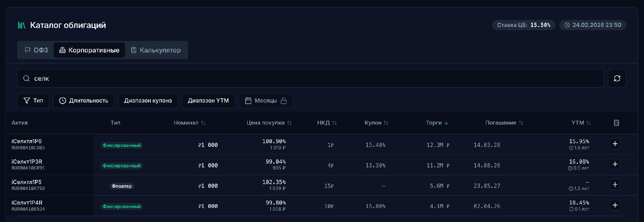644x222 pixels.
Task: Sort by Номинал column arrows
Action: click(x=203, y=123)
